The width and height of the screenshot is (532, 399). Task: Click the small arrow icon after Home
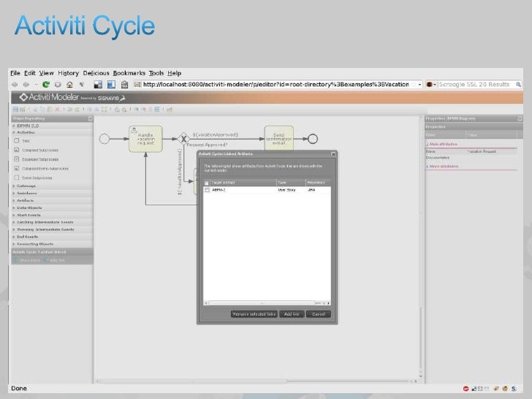pyautogui.click(x=81, y=85)
